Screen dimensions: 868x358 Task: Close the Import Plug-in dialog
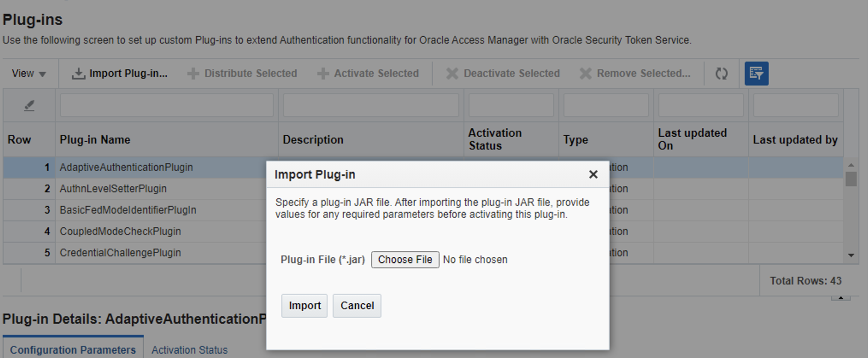593,174
